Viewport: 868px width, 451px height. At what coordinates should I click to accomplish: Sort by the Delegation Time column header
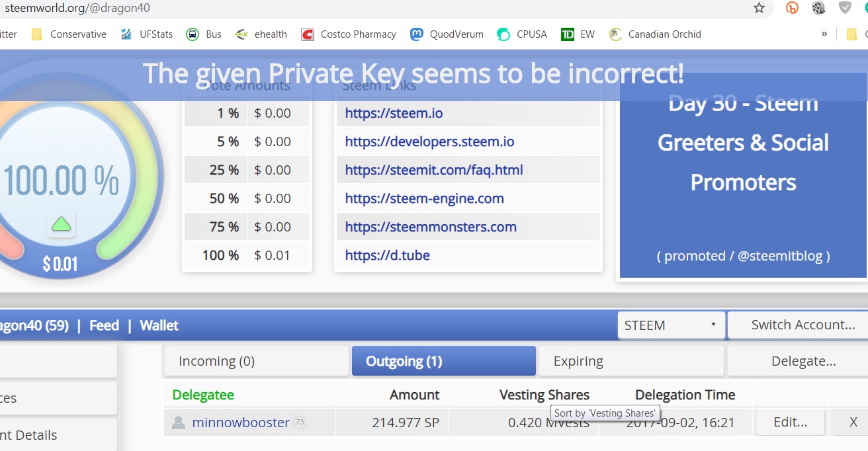[685, 395]
